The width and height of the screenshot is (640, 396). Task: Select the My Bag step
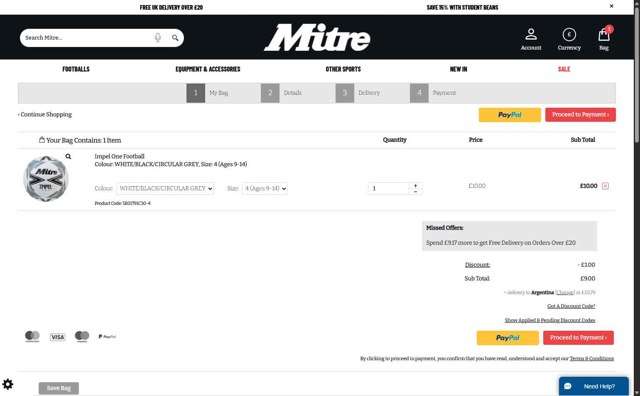tap(208, 93)
